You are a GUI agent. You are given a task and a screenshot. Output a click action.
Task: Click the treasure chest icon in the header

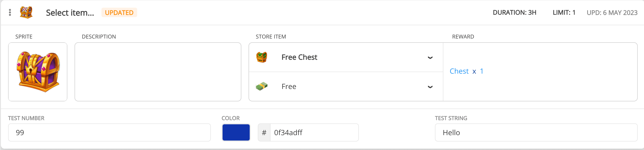(x=26, y=12)
